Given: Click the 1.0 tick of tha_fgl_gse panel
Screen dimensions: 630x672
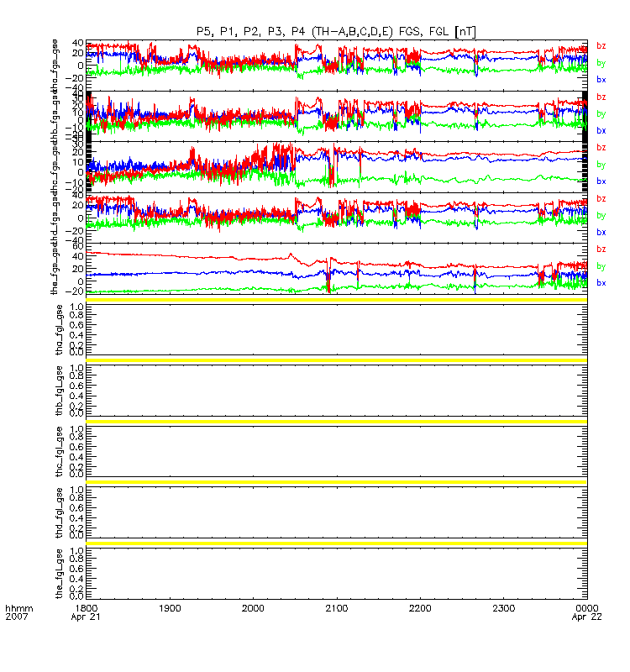Looking at the screenshot, I should coord(76,307).
